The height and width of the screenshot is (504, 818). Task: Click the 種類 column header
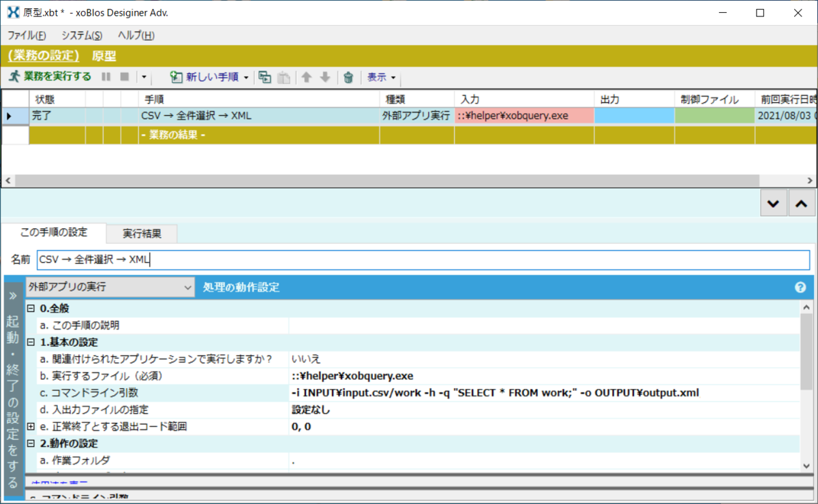point(417,99)
